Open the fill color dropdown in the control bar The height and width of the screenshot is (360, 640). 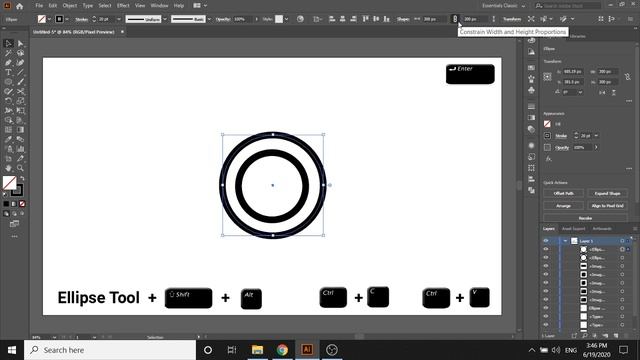[49, 19]
